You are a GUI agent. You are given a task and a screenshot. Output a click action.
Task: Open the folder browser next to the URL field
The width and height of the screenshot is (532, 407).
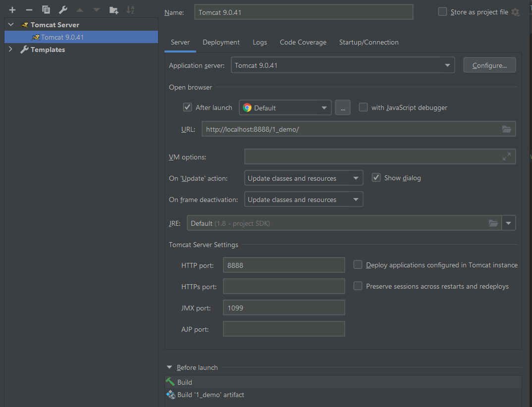click(x=506, y=129)
